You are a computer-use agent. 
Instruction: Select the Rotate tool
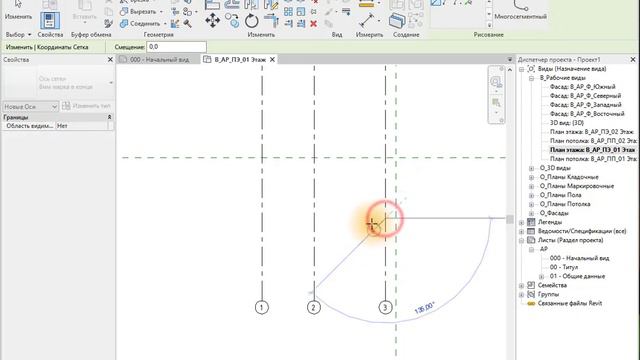pyautogui.click(x=252, y=20)
